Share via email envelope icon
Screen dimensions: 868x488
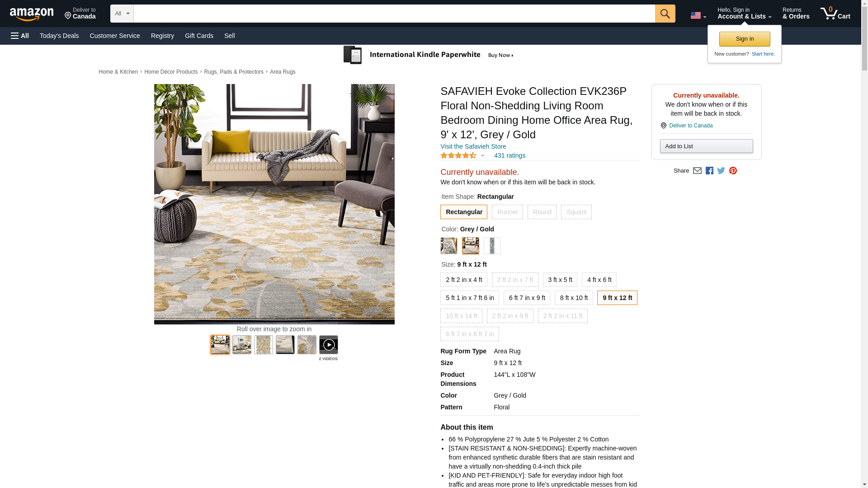(697, 171)
